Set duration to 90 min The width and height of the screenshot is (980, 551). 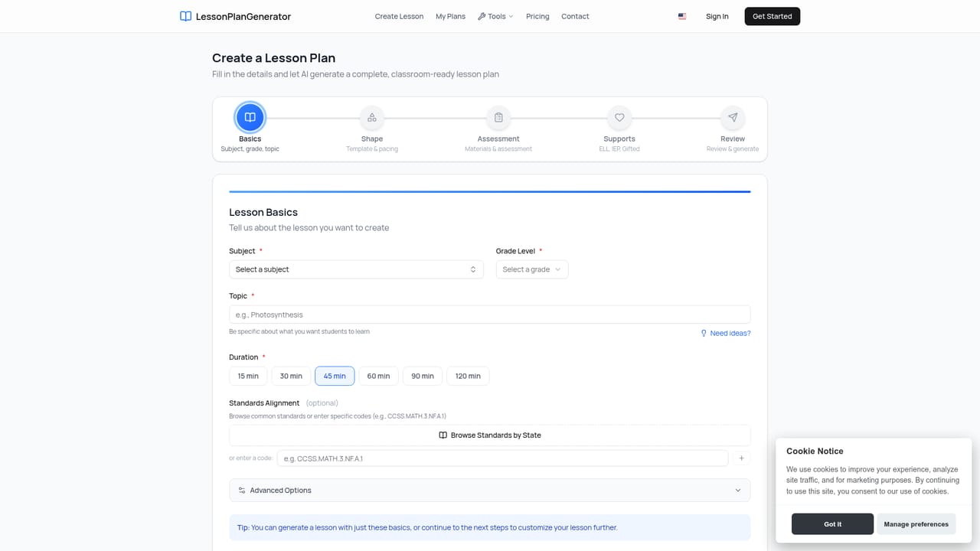click(x=423, y=376)
